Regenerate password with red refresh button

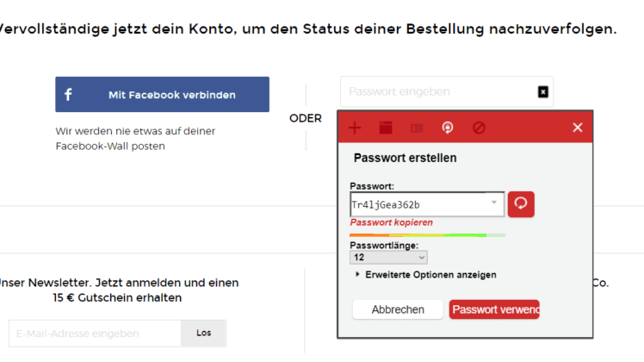[x=521, y=204]
